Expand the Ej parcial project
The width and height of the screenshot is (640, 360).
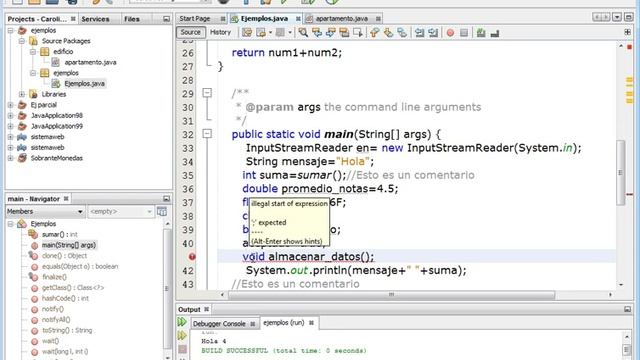click(11, 105)
